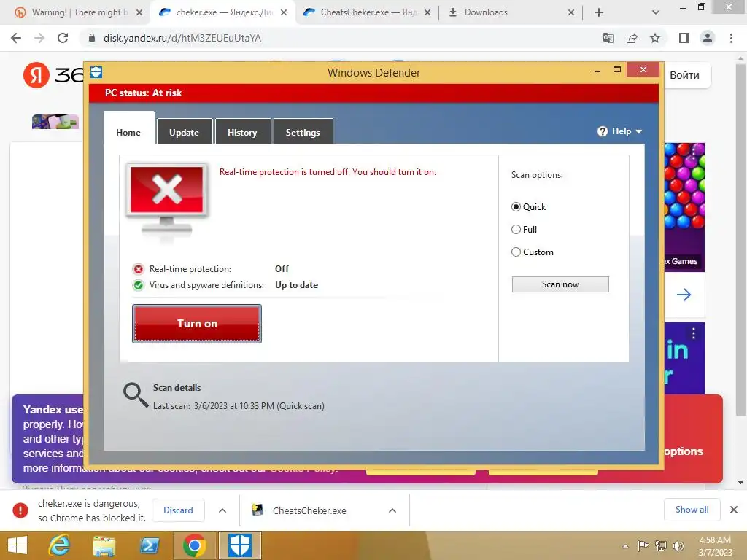Launch Internet Explorer from taskbar
This screenshot has height=560, width=747.
(x=59, y=545)
